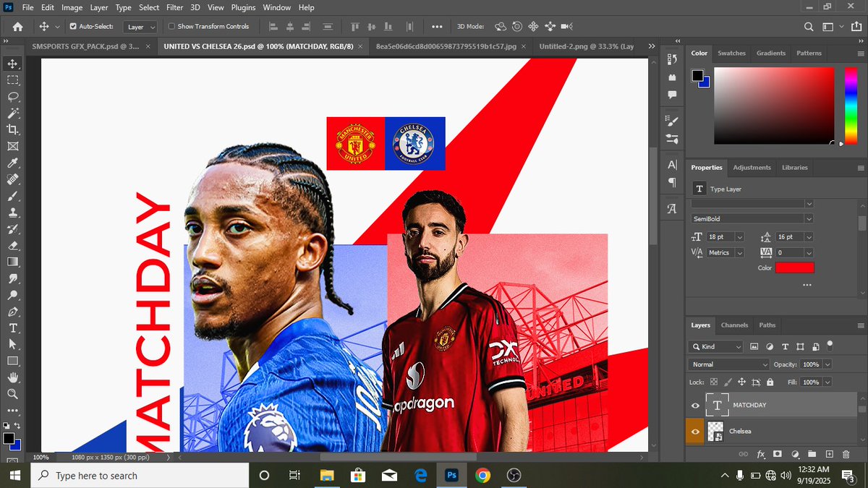Open the Kind filter dropdown

tap(716, 346)
